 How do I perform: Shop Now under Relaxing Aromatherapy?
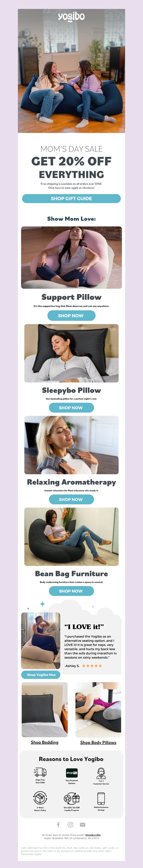tap(71, 499)
